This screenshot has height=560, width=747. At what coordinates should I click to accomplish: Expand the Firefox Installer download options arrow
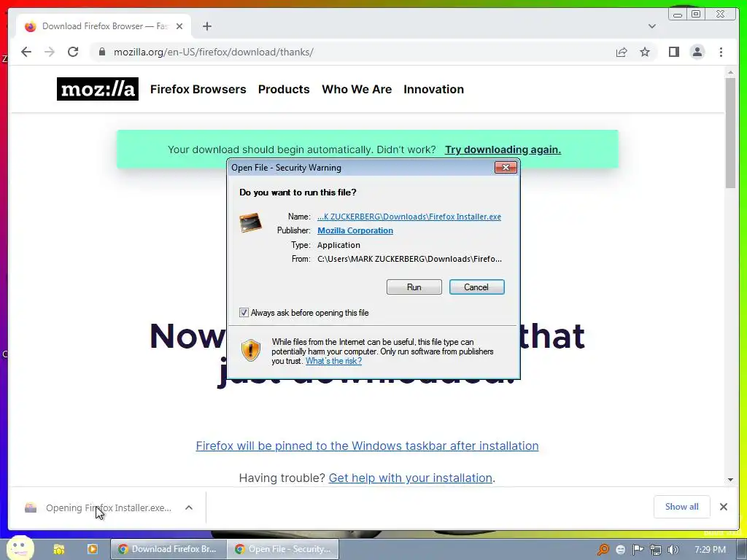tap(189, 507)
